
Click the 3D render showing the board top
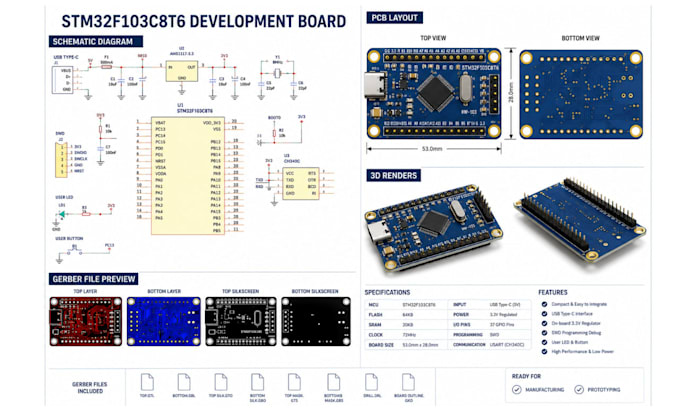[x=434, y=227]
